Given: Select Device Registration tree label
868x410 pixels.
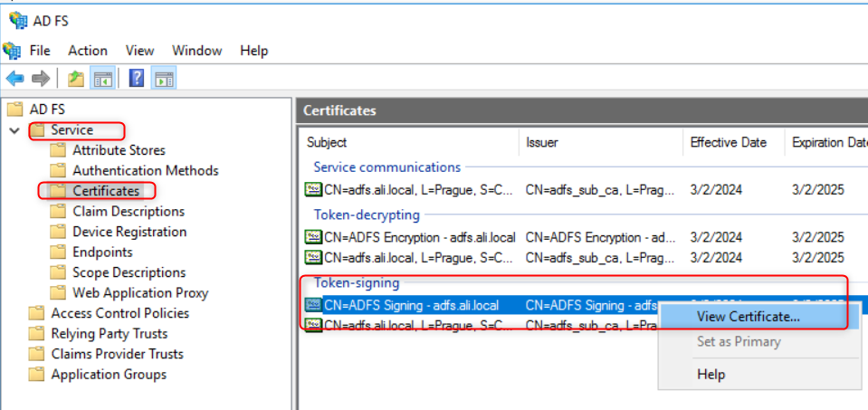Looking at the screenshot, I should point(129,232).
